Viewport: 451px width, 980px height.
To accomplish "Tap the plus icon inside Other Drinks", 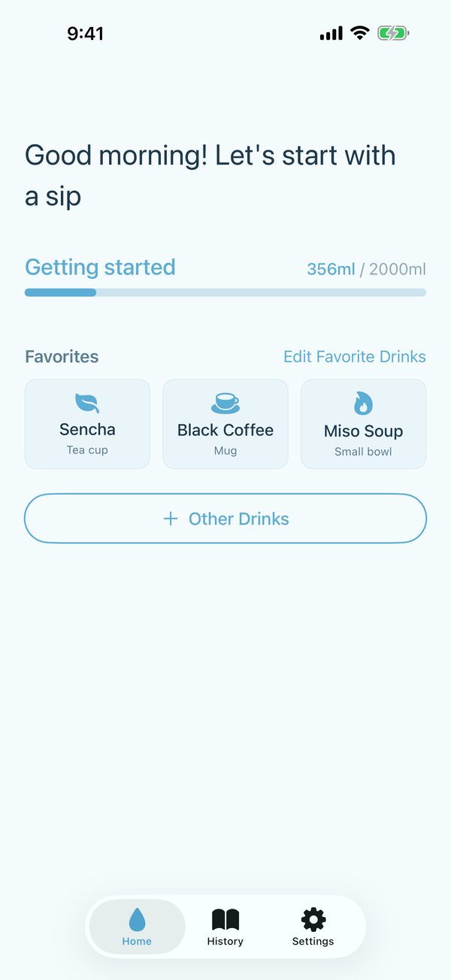I will (169, 519).
